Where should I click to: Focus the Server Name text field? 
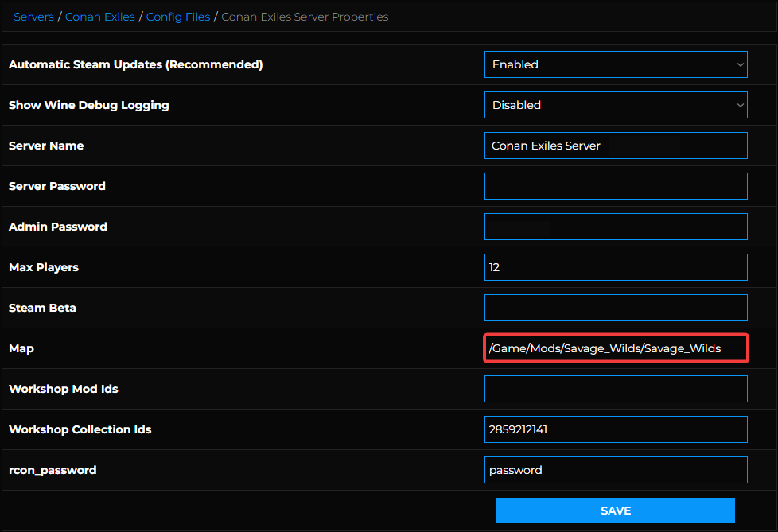(x=615, y=146)
